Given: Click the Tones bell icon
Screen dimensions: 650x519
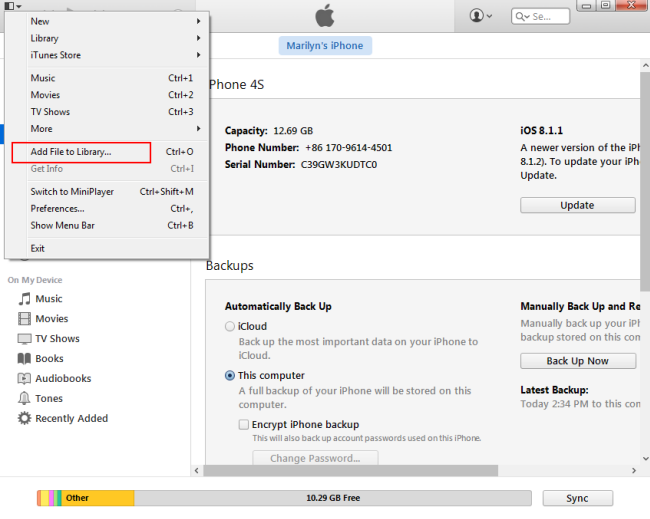Looking at the screenshot, I should [24, 398].
